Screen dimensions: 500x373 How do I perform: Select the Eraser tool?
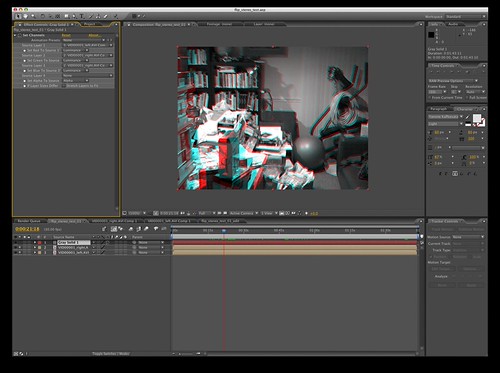106,16
